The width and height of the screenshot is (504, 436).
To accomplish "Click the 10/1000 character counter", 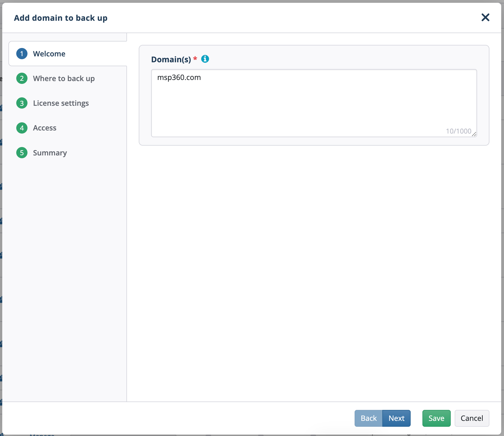I will [459, 131].
